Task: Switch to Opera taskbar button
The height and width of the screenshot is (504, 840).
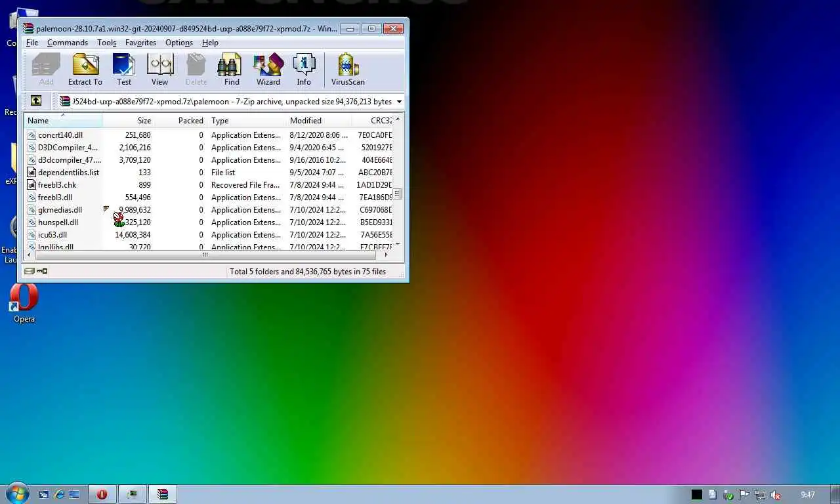Action: [x=102, y=494]
